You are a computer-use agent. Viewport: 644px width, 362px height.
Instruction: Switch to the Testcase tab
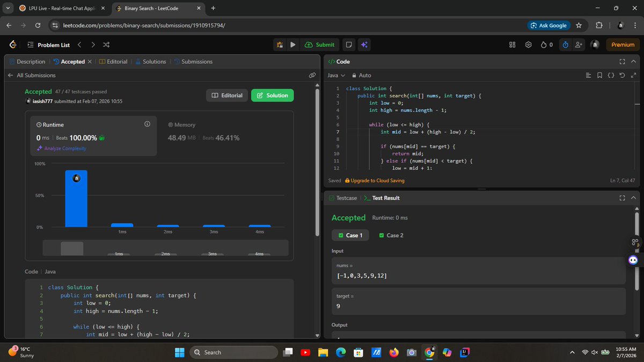click(342, 198)
